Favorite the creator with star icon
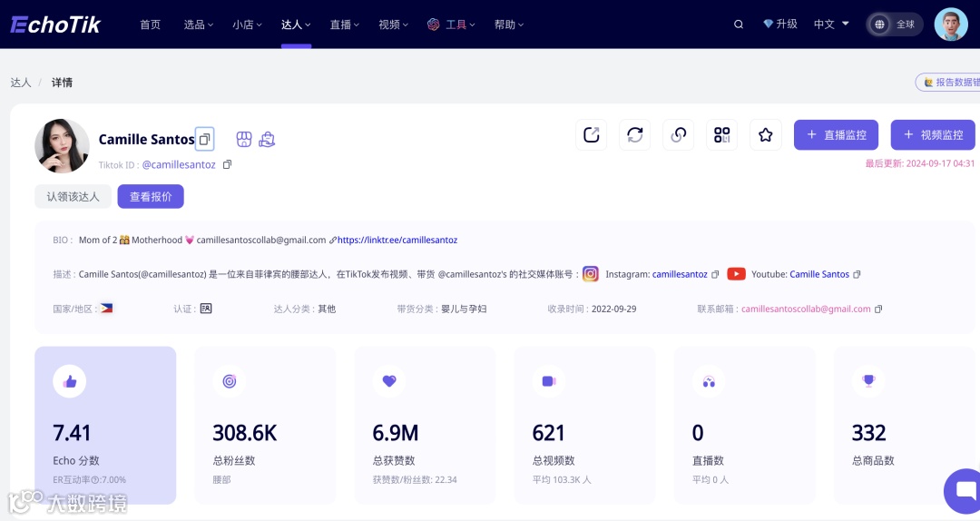 pyautogui.click(x=766, y=134)
